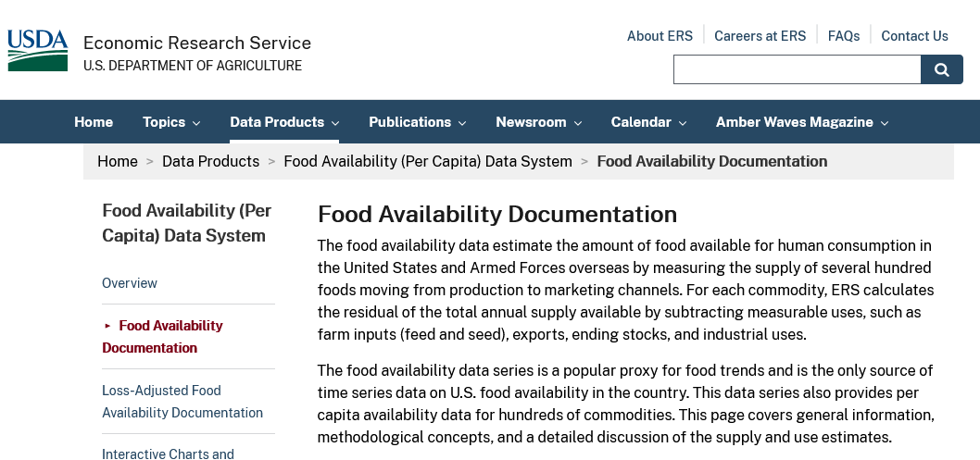The image size is (980, 460).
Task: Open the Publications dropdown chevron
Action: tap(462, 123)
